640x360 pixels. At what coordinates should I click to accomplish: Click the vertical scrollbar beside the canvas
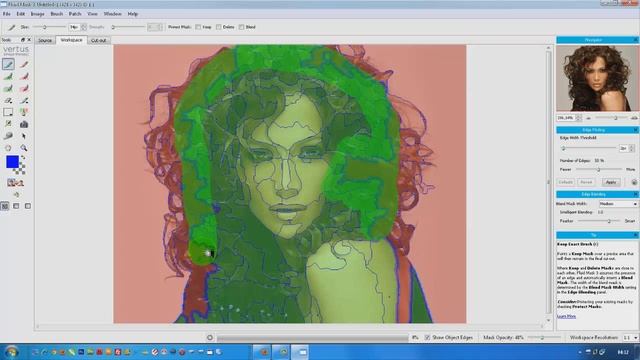click(x=548, y=184)
